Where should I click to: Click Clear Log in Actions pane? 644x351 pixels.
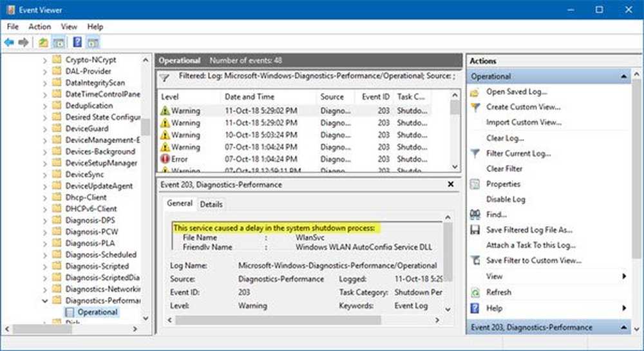coord(505,138)
